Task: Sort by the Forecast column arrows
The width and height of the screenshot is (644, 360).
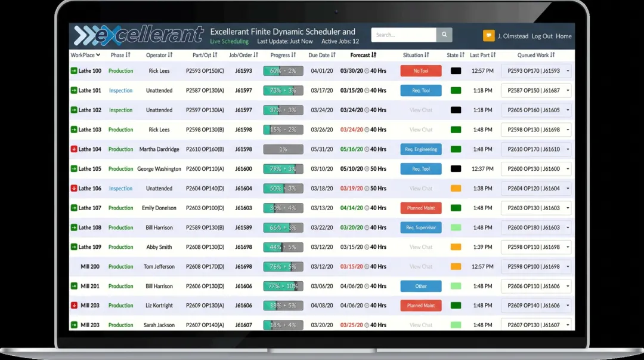Action: pos(374,55)
